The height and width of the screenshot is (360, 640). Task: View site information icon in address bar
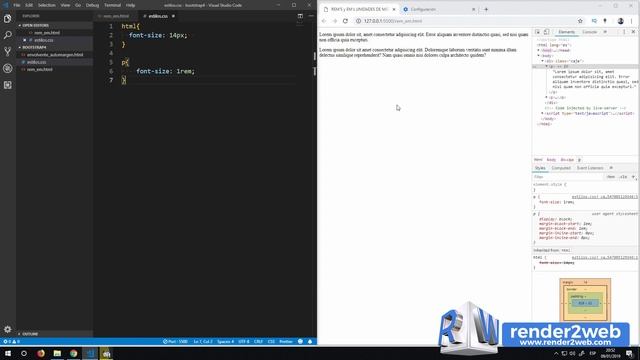click(x=358, y=21)
